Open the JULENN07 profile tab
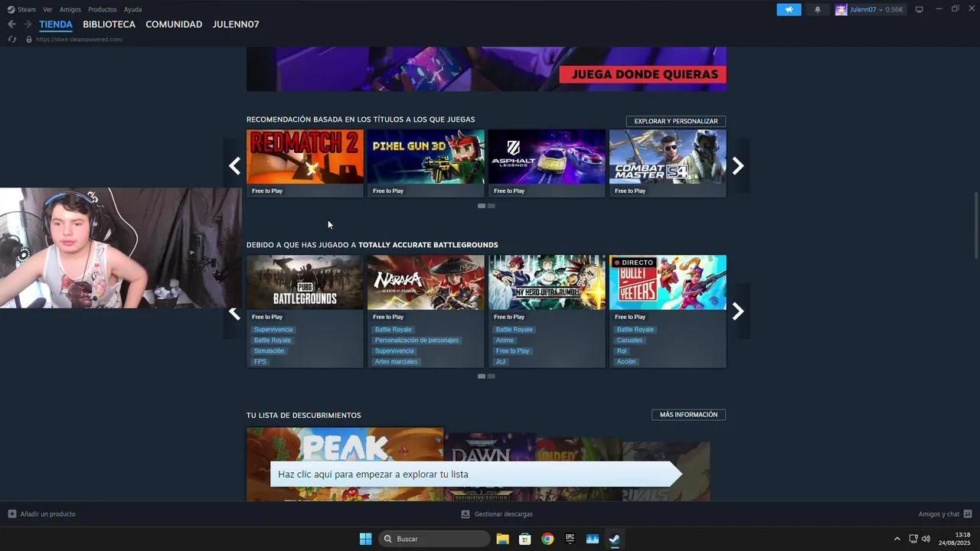This screenshot has width=980, height=551. (x=236, y=24)
